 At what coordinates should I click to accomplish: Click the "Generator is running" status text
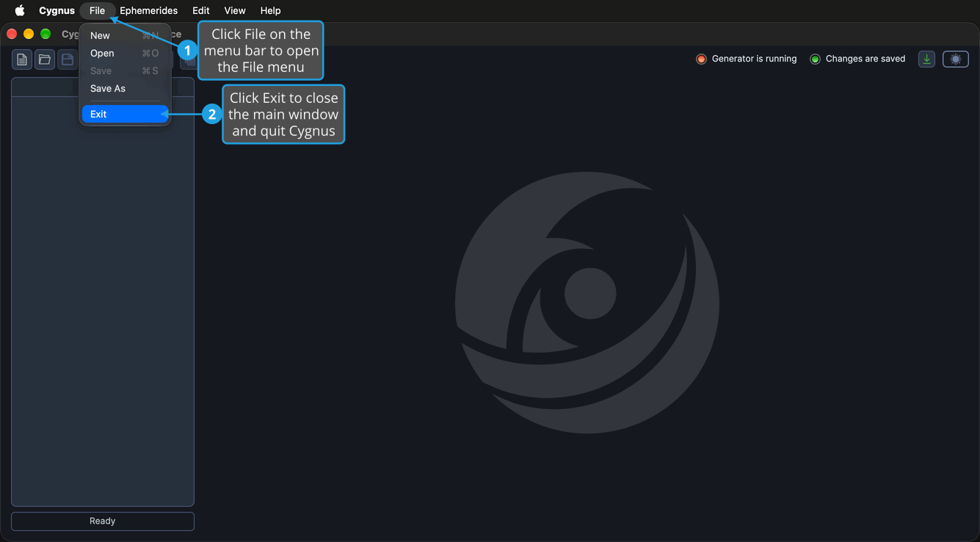coord(754,59)
